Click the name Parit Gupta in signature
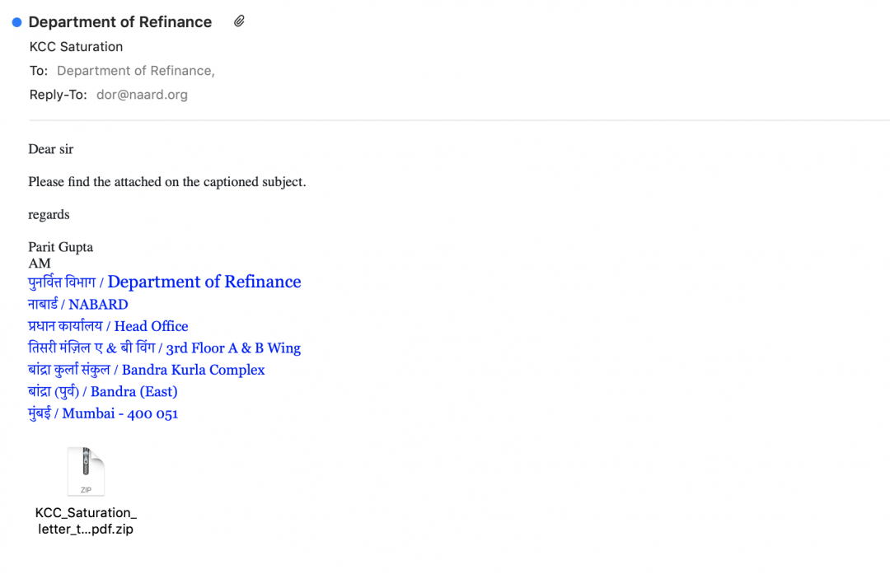 click(61, 247)
